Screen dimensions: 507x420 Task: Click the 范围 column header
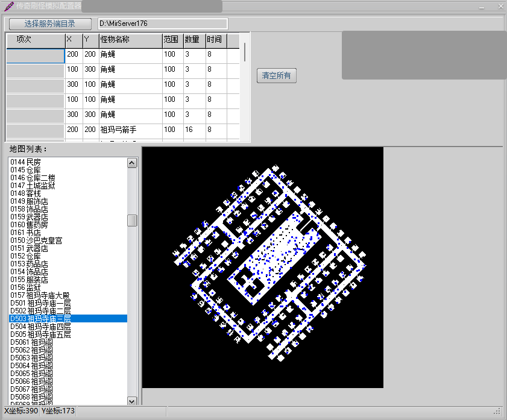coord(173,40)
